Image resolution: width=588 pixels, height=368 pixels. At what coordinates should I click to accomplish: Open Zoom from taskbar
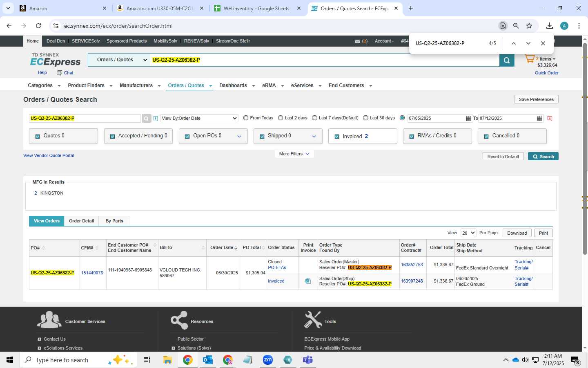point(268,360)
